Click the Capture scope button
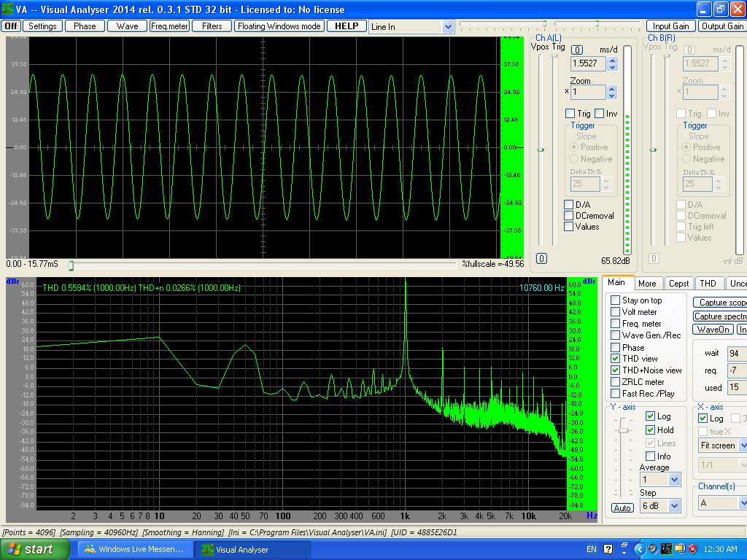The image size is (747, 560). (720, 303)
